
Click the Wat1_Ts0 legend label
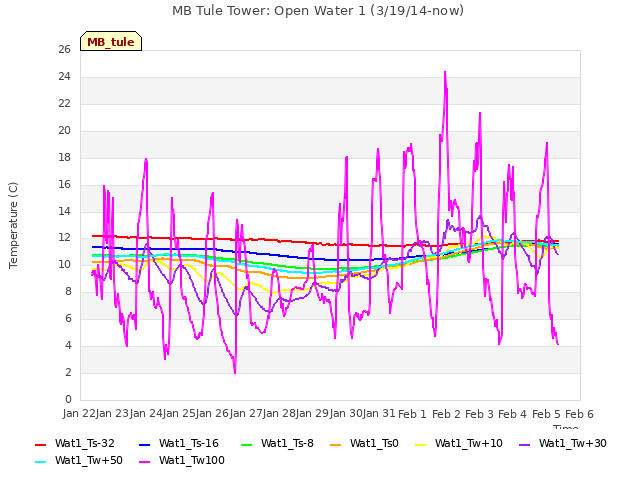[374, 443]
